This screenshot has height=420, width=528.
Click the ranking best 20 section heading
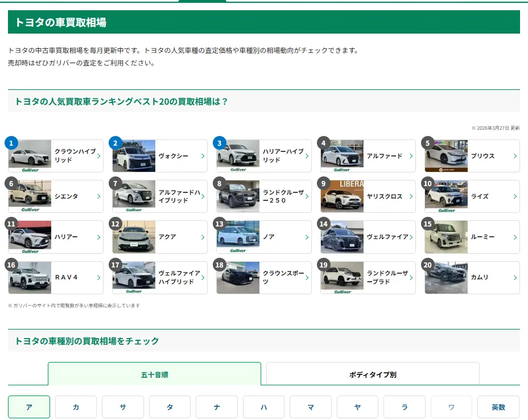(121, 101)
